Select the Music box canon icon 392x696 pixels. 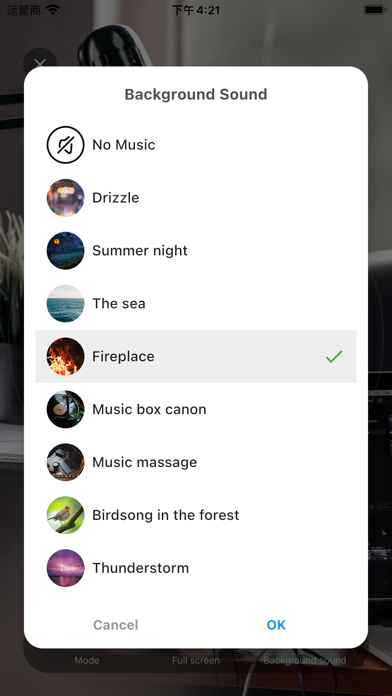coord(65,409)
